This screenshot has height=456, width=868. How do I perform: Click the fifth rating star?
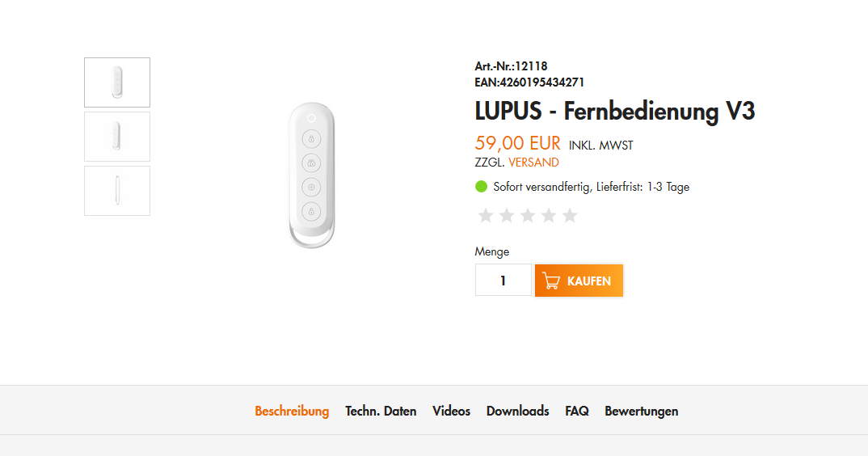pyautogui.click(x=570, y=215)
